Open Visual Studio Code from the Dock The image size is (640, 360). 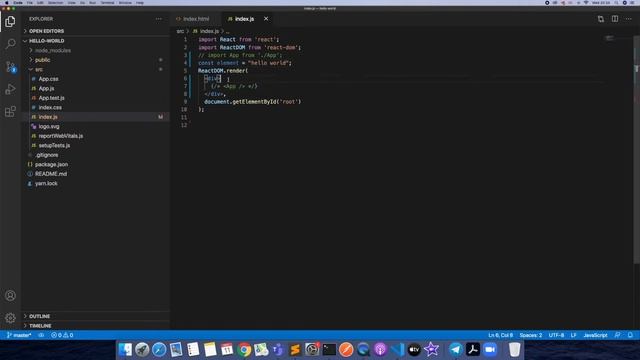pyautogui.click(x=397, y=349)
